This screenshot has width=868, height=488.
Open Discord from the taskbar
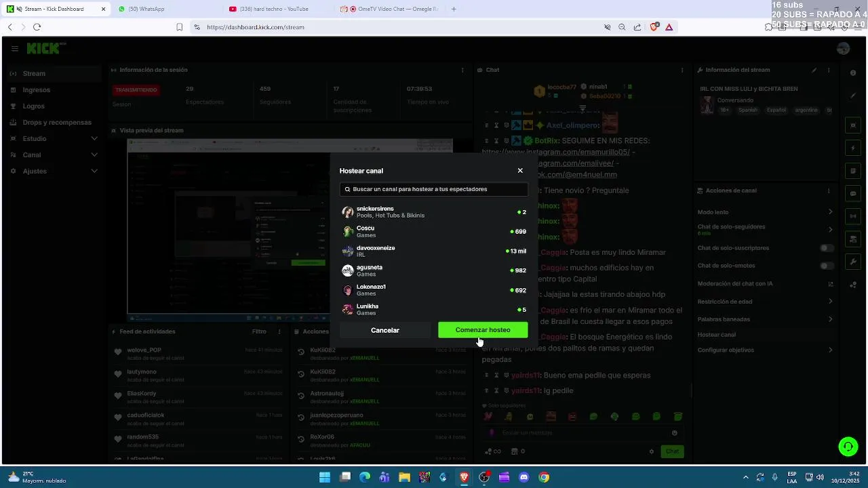[524, 477]
